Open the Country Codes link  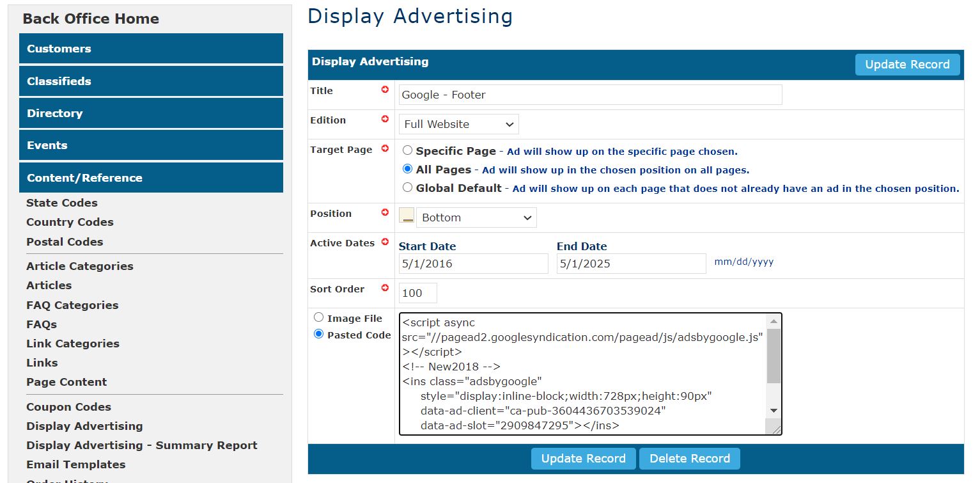[70, 222]
